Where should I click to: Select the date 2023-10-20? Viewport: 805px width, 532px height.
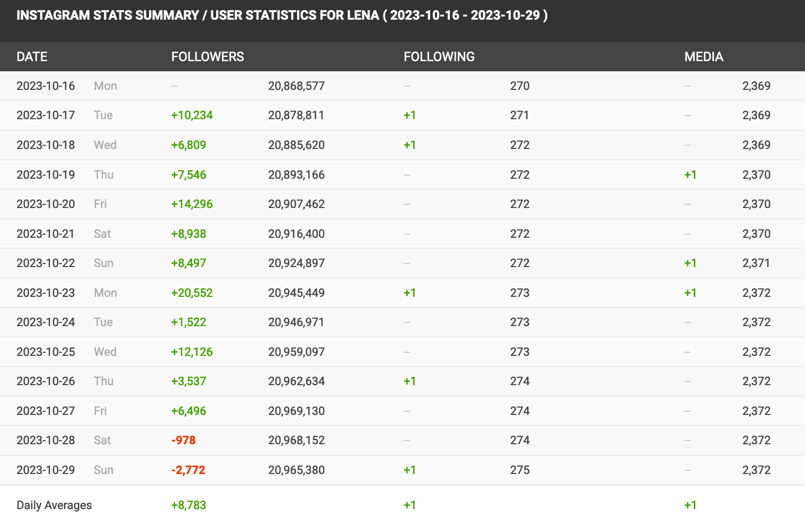coord(46,204)
